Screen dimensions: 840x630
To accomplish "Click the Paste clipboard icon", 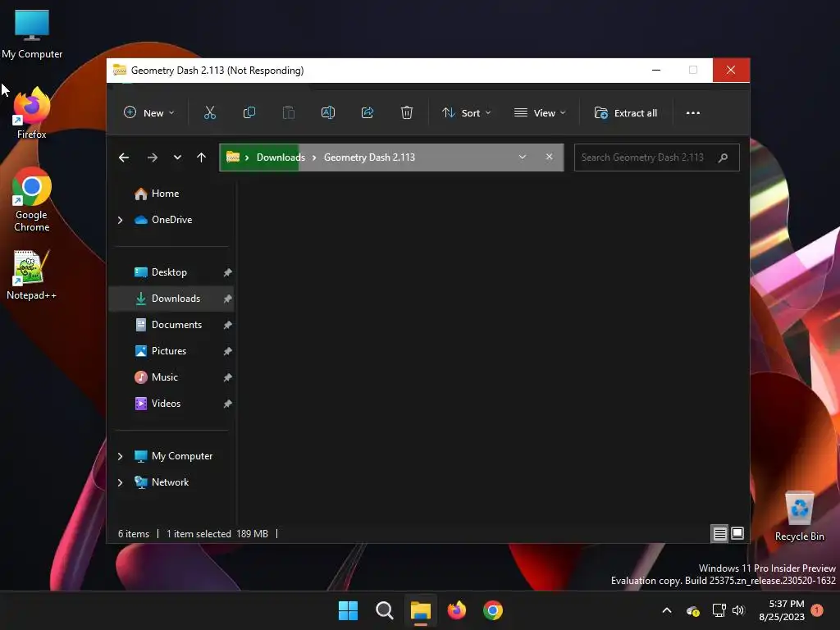I will tap(289, 113).
